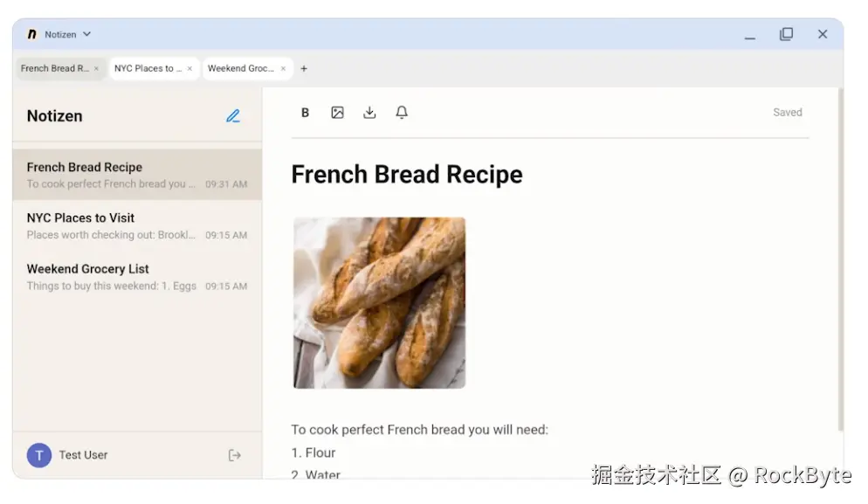The width and height of the screenshot is (868, 504).
Task: Click the 09:31 AM timestamp
Action: pos(226,184)
